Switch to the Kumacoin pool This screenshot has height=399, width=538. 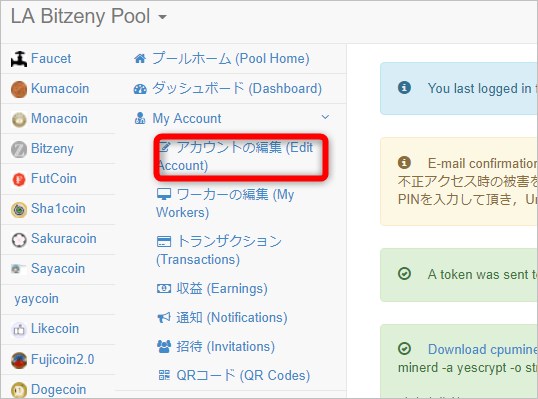(x=60, y=89)
